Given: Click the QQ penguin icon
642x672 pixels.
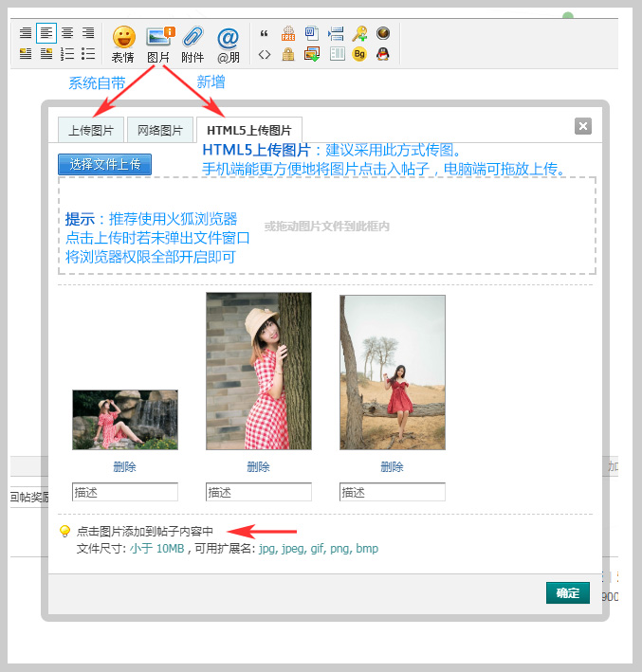Looking at the screenshot, I should tap(383, 54).
